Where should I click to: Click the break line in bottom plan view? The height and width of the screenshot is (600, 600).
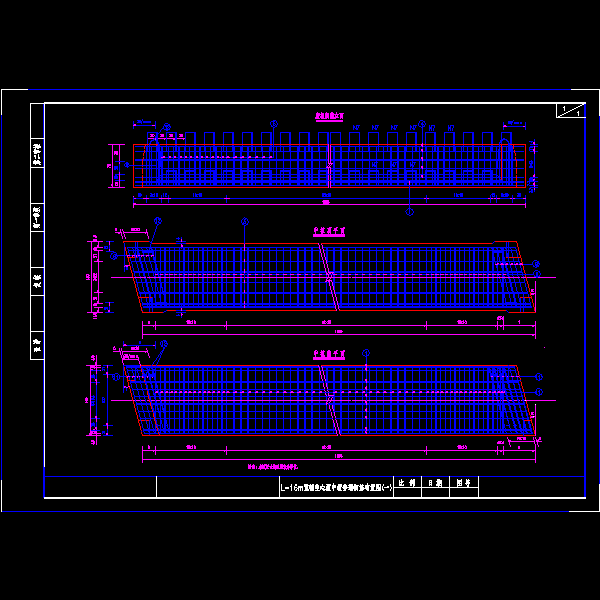tap(328, 399)
